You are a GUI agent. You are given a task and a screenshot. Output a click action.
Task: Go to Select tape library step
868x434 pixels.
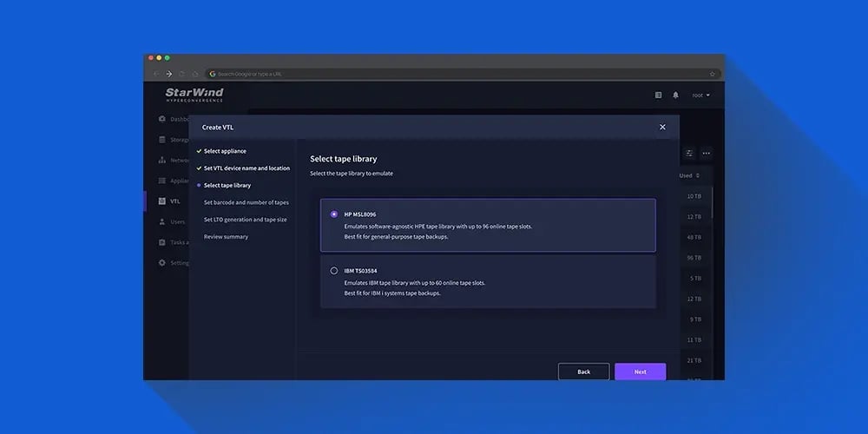tap(227, 186)
